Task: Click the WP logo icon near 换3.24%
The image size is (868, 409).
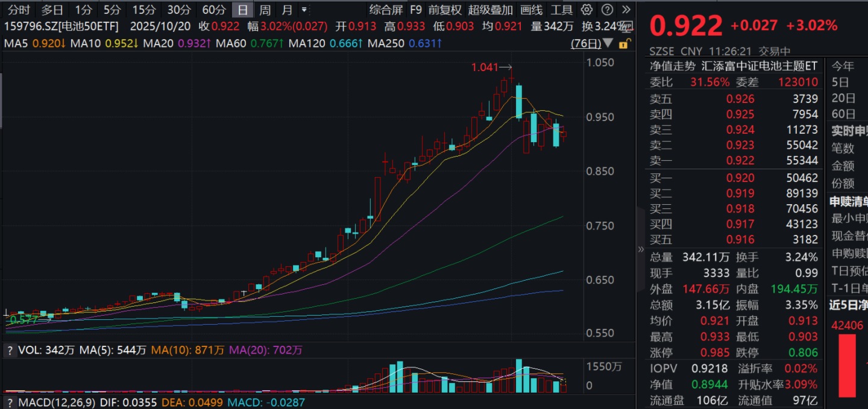Action: (x=627, y=27)
